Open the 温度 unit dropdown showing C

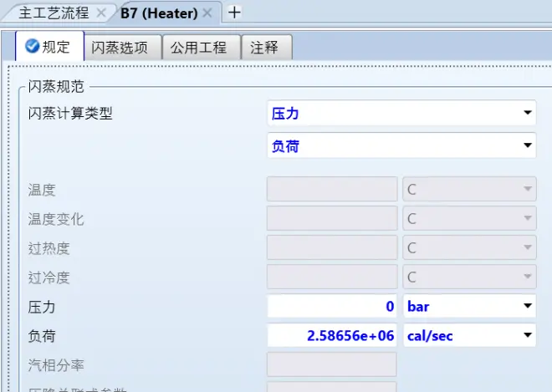coord(468,190)
